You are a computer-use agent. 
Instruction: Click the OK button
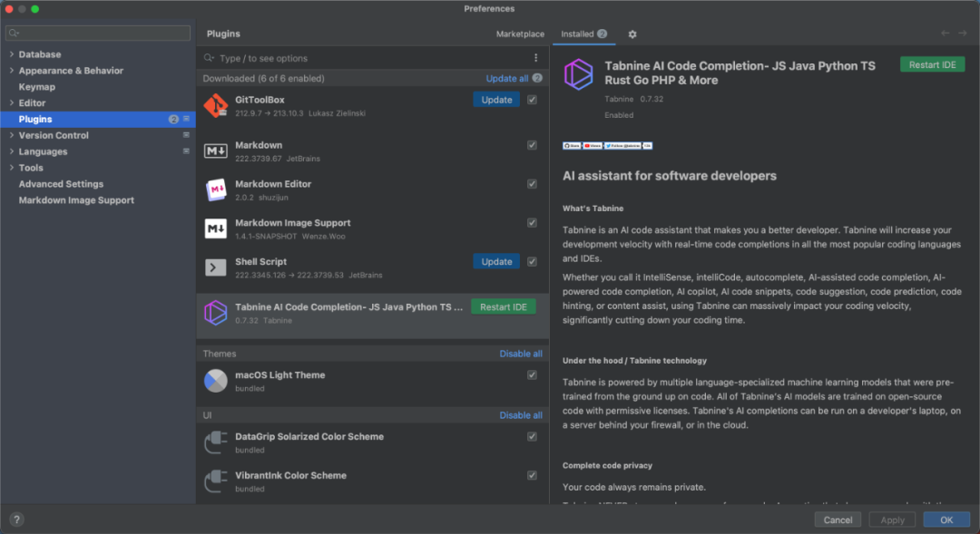[946, 519]
